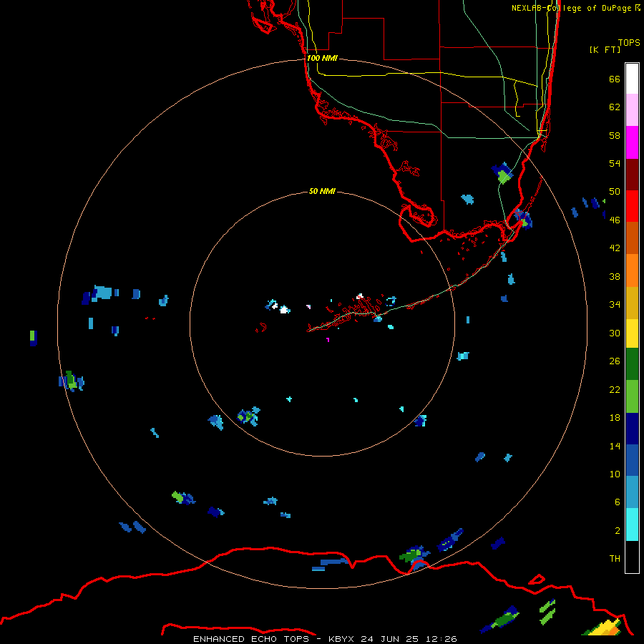Click the legend value 18
This screenshot has height=644, width=644.
tap(615, 418)
